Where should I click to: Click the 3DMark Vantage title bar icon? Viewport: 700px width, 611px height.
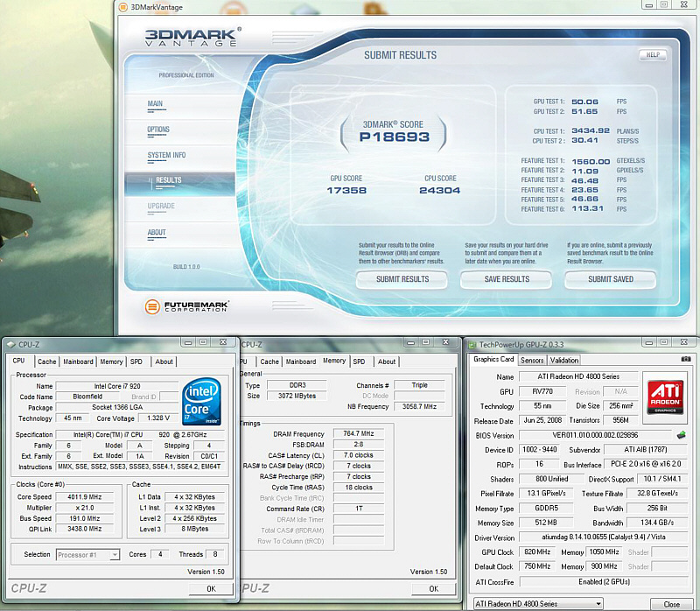click(x=122, y=7)
